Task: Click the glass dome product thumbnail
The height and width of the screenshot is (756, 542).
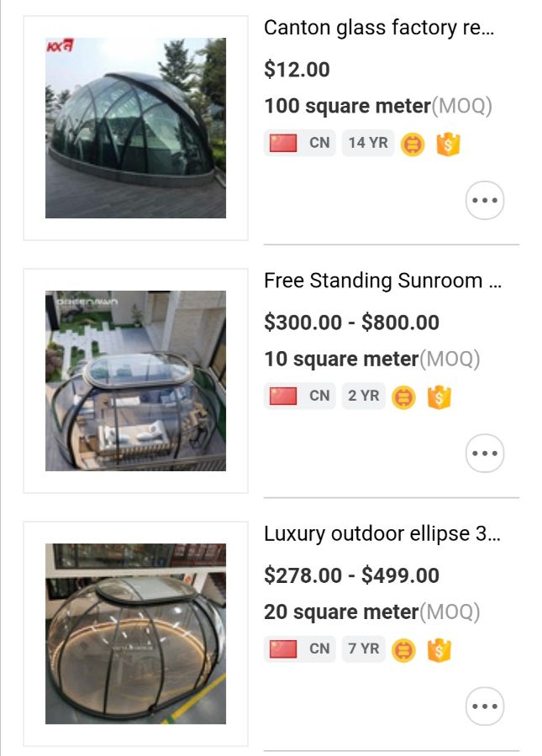Action: click(x=135, y=128)
